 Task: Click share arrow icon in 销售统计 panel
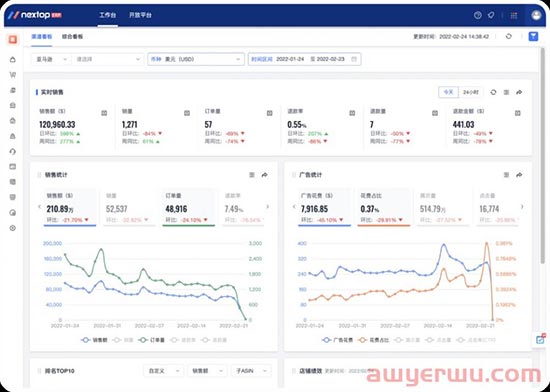click(264, 175)
